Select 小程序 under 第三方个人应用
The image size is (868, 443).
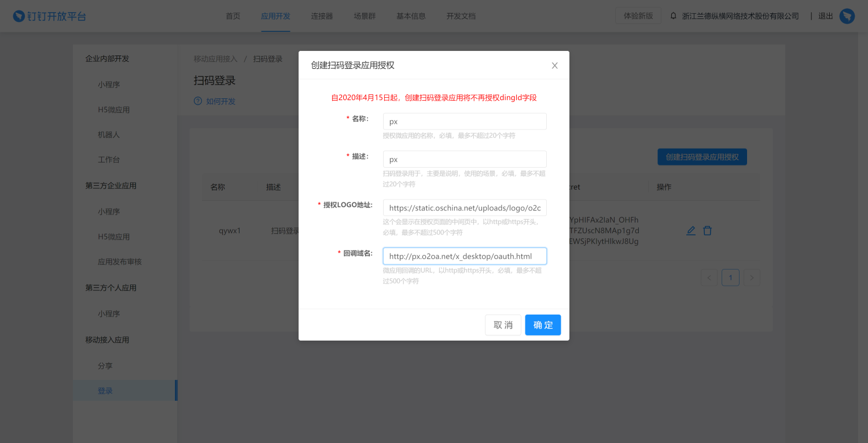(x=109, y=313)
